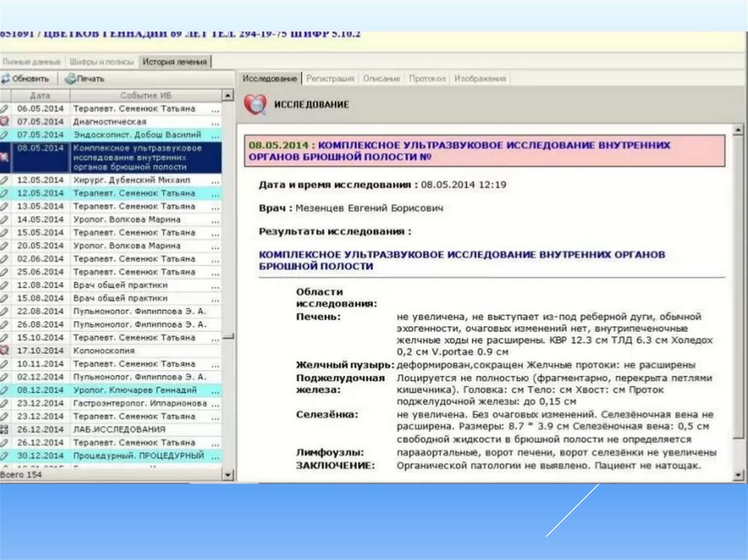The height and width of the screenshot is (560, 748).
Task: Click doctor name Мезенцев Евгений Борисович
Action: (x=369, y=209)
